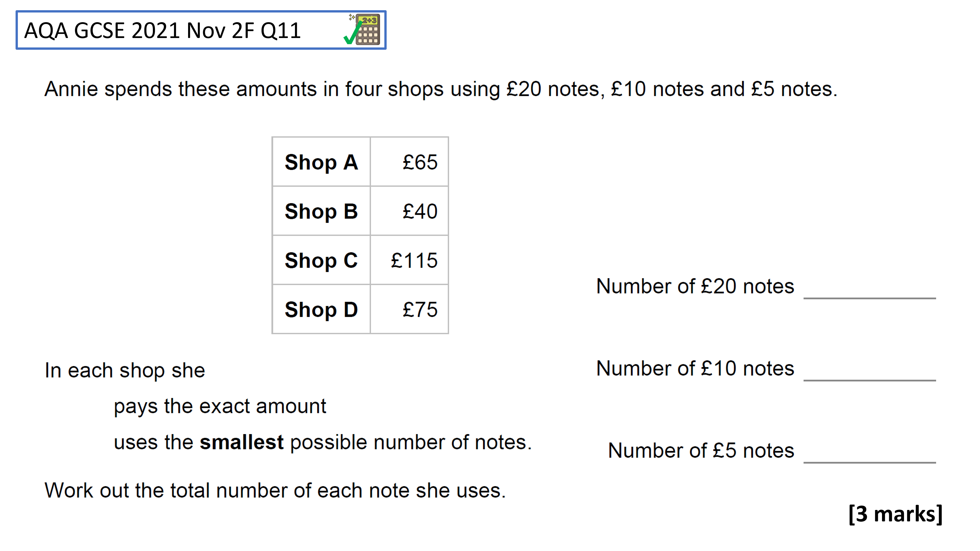Viewport: 980px width, 551px height.
Task: Click 'Work out the total number' instruction
Action: point(275,490)
